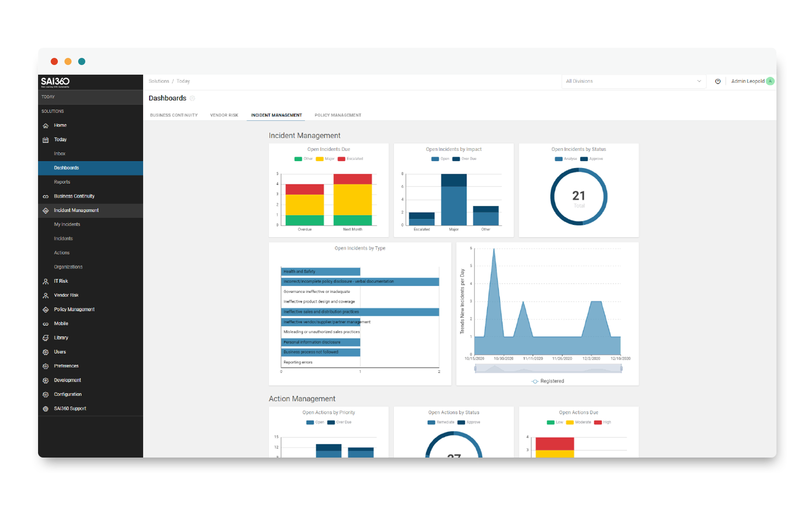Expand the Business Continuity sidebar item
812x519 pixels.
click(x=74, y=196)
